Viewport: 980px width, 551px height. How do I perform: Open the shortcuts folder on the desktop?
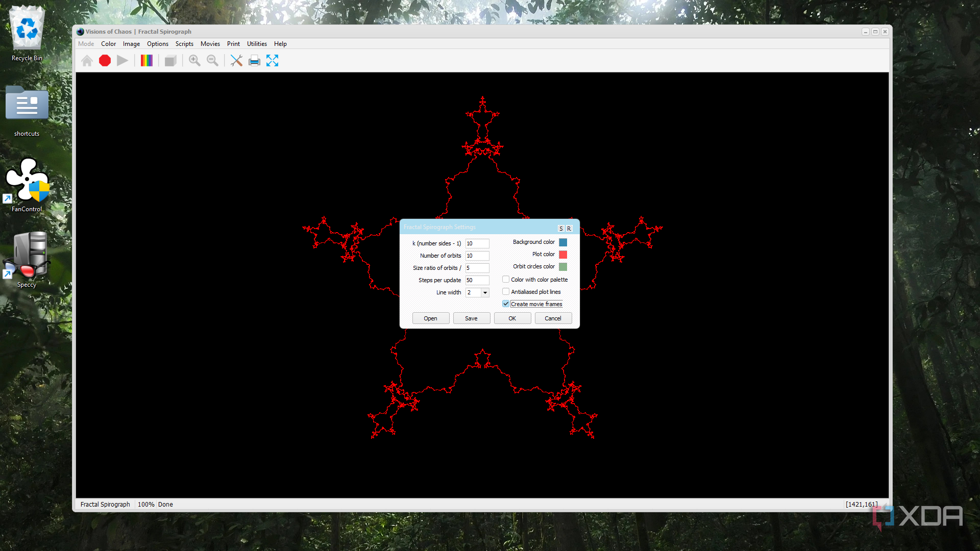coord(27,111)
